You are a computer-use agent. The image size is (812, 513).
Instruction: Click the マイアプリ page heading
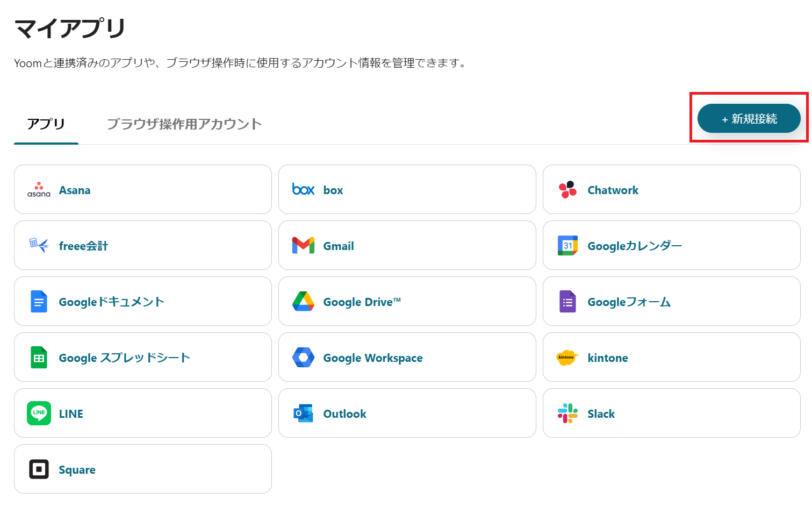coord(70,28)
